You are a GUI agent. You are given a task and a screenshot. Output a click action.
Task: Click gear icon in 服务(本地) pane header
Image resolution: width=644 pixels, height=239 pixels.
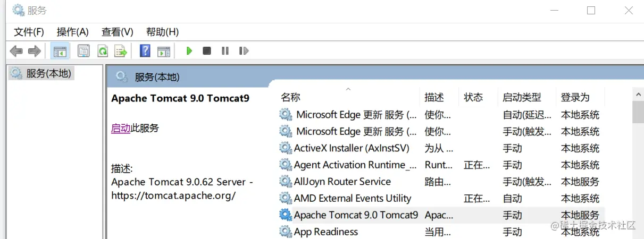[122, 77]
